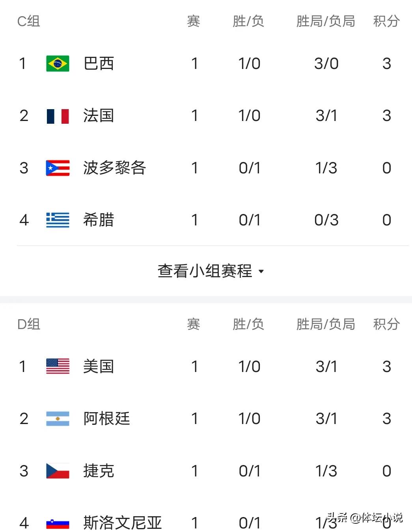Click the C组 group header
The image size is (412, 532).
click(29, 21)
